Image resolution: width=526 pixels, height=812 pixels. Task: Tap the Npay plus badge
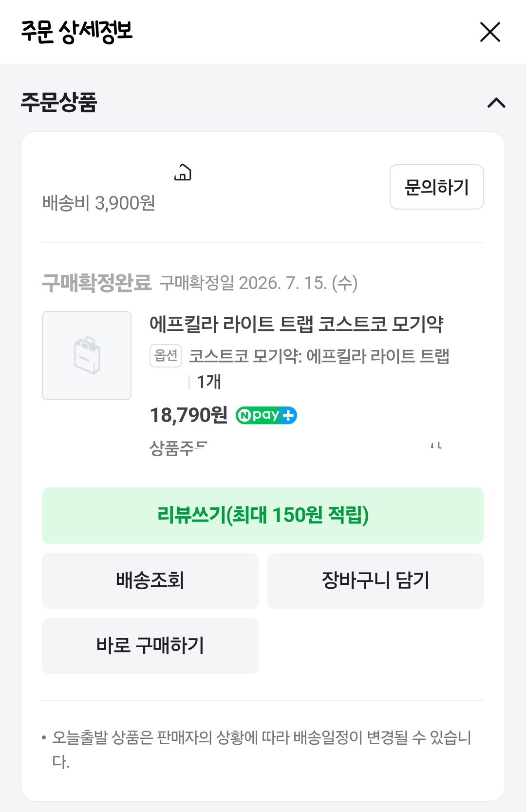[x=266, y=415]
